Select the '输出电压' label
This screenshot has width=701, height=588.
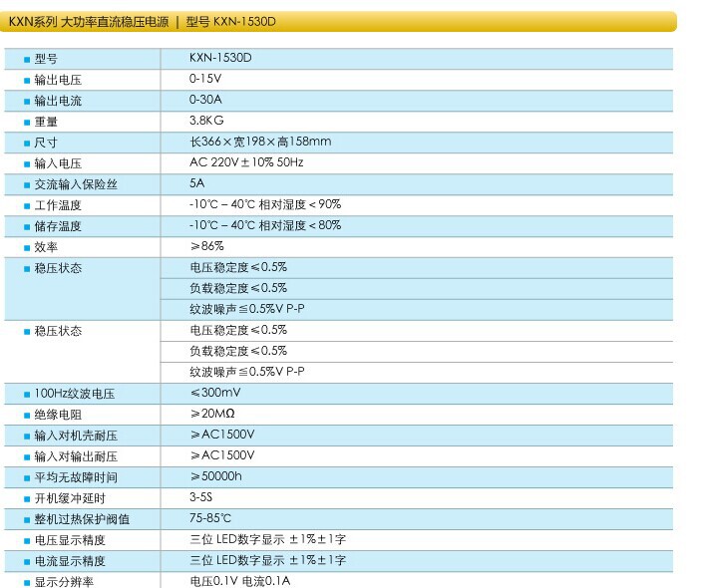[58, 80]
